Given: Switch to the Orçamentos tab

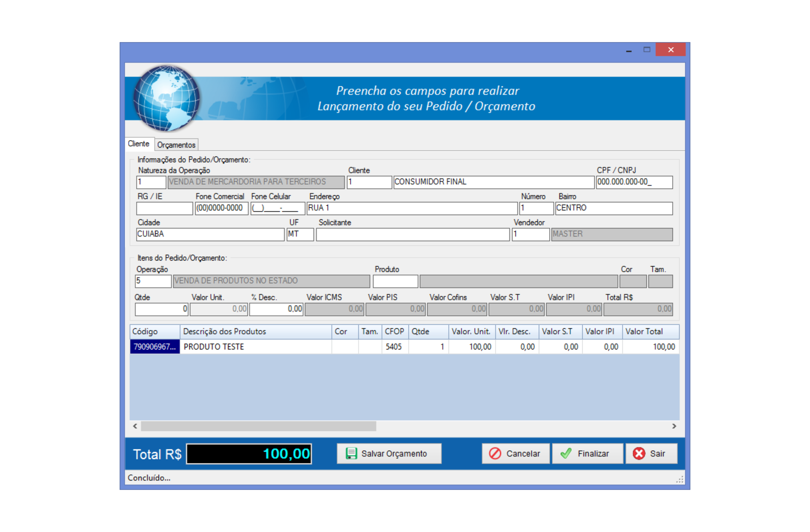Looking at the screenshot, I should 176,145.
